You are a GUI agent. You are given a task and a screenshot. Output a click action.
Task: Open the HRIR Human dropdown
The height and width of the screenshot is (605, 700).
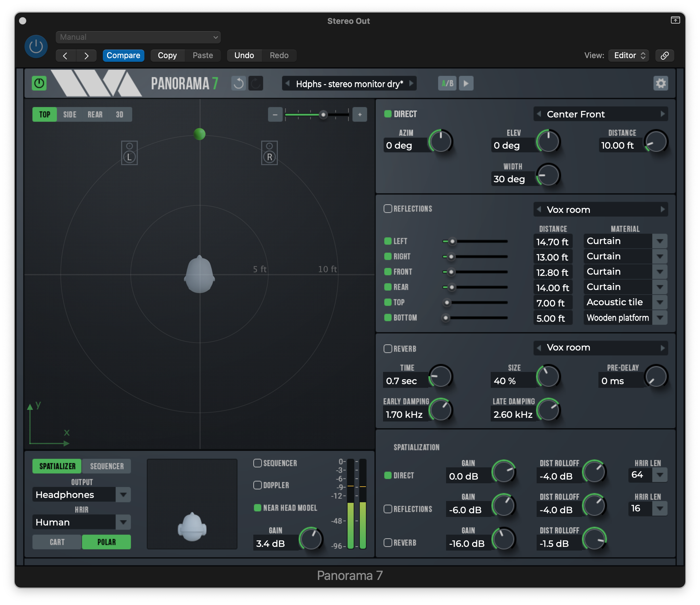click(x=123, y=522)
